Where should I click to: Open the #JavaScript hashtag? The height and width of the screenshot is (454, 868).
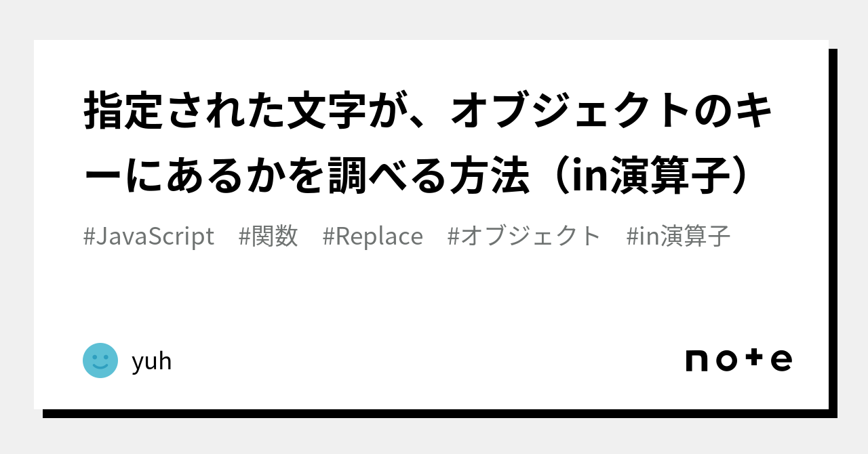pyautogui.click(x=149, y=236)
